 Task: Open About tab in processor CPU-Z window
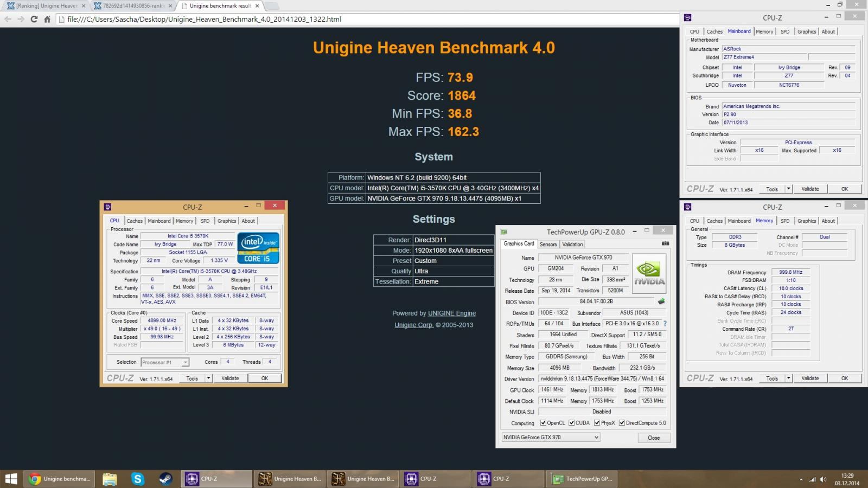[248, 221]
